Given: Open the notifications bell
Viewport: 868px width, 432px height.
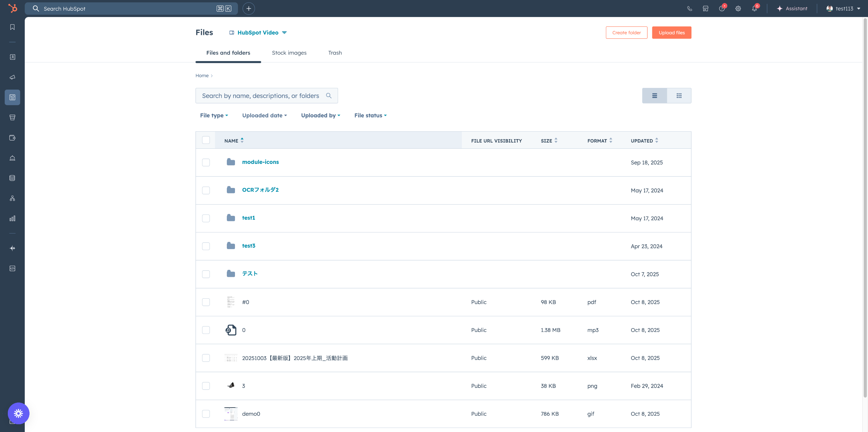Looking at the screenshot, I should tap(754, 8).
